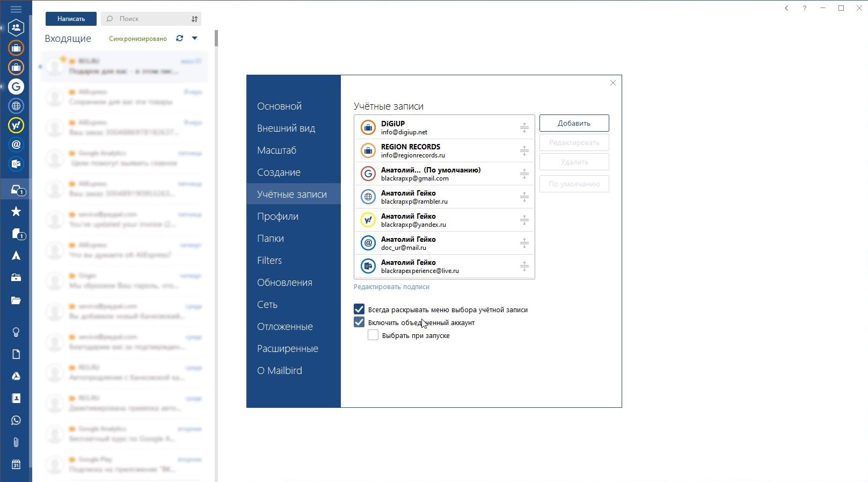Open the Google Drive app icon

click(16, 376)
